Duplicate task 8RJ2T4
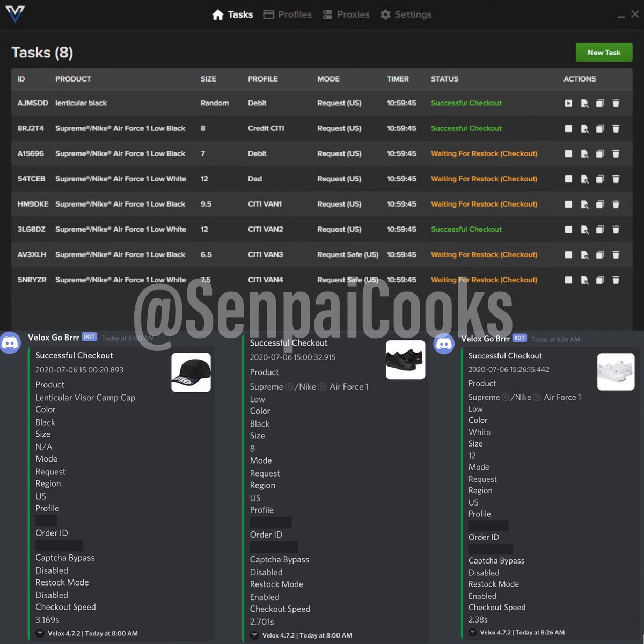644x644 pixels. coord(600,128)
